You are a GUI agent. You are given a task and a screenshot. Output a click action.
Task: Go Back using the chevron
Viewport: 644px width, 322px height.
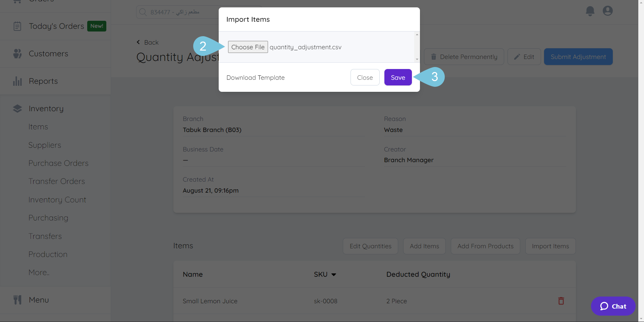(x=138, y=42)
